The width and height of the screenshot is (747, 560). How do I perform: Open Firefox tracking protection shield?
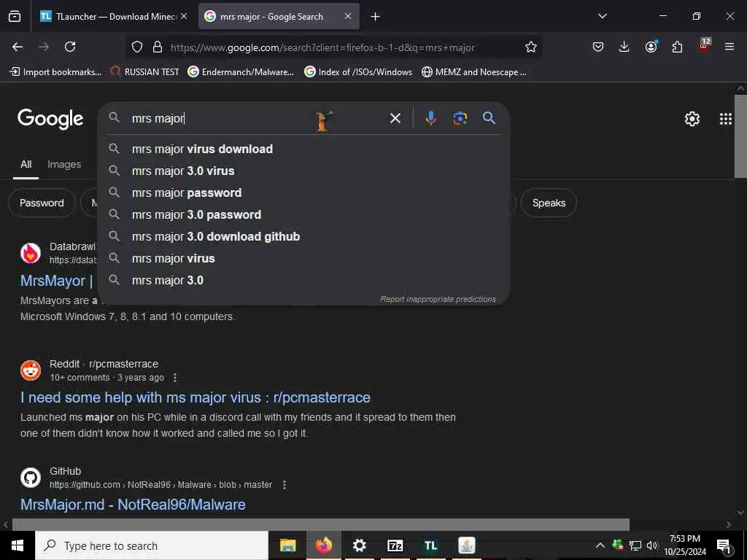[x=137, y=47]
